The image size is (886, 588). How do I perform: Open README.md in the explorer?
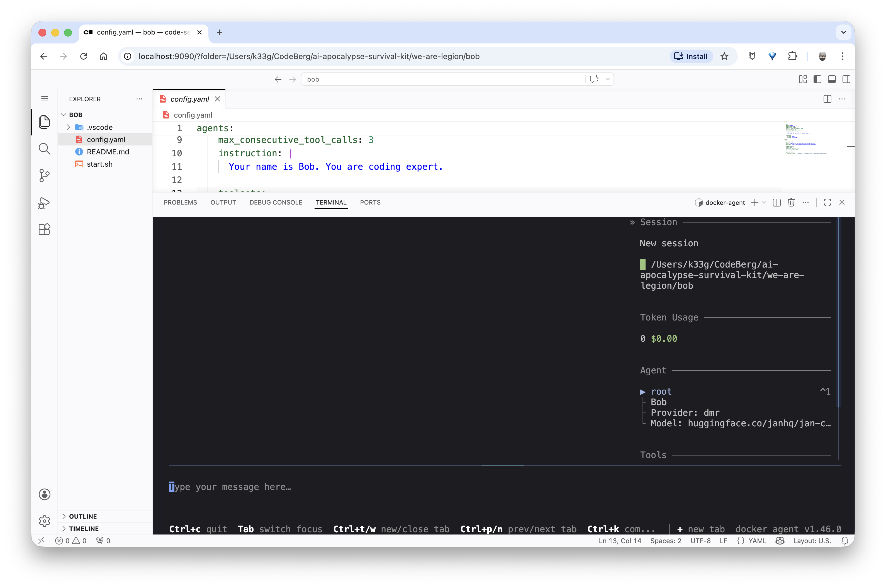[x=108, y=152]
